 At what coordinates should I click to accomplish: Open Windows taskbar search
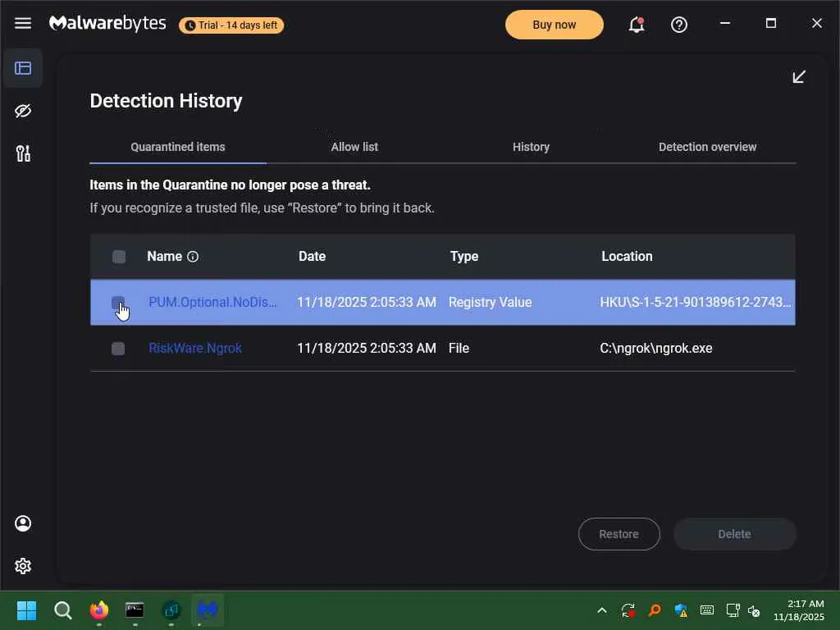click(62, 609)
